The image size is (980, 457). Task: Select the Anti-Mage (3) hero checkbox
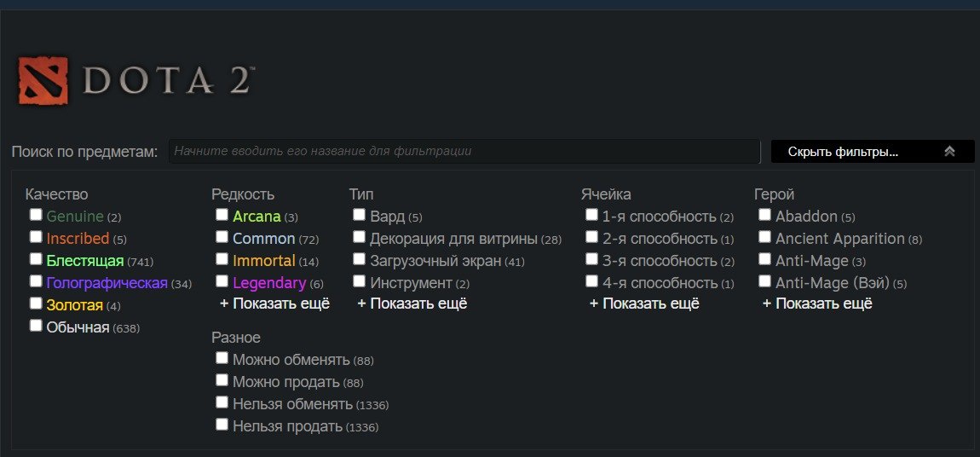coord(764,259)
